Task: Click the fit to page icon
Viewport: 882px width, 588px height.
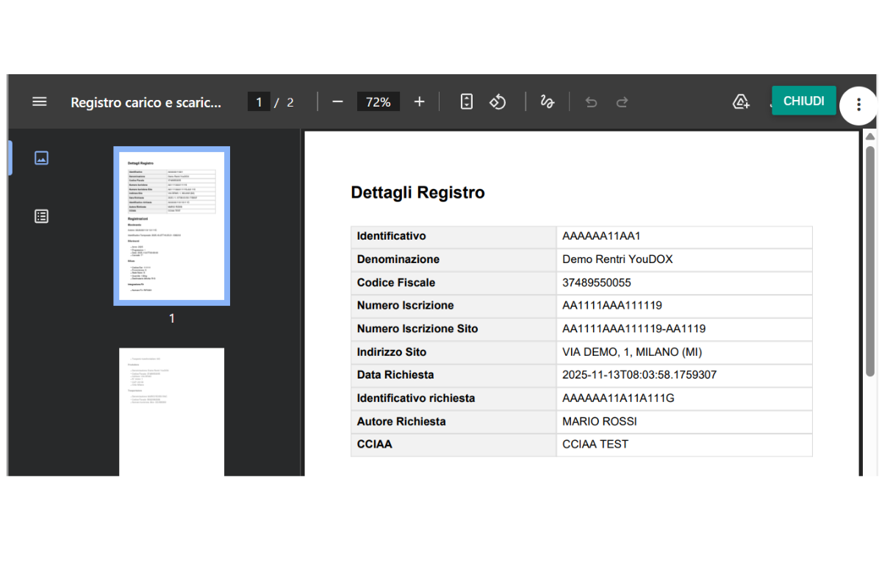Action: coord(467,102)
